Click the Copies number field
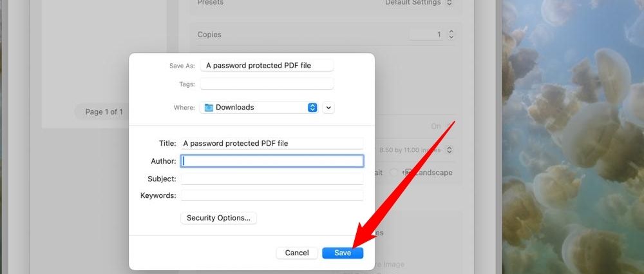The height and width of the screenshot is (274, 644). pos(428,35)
